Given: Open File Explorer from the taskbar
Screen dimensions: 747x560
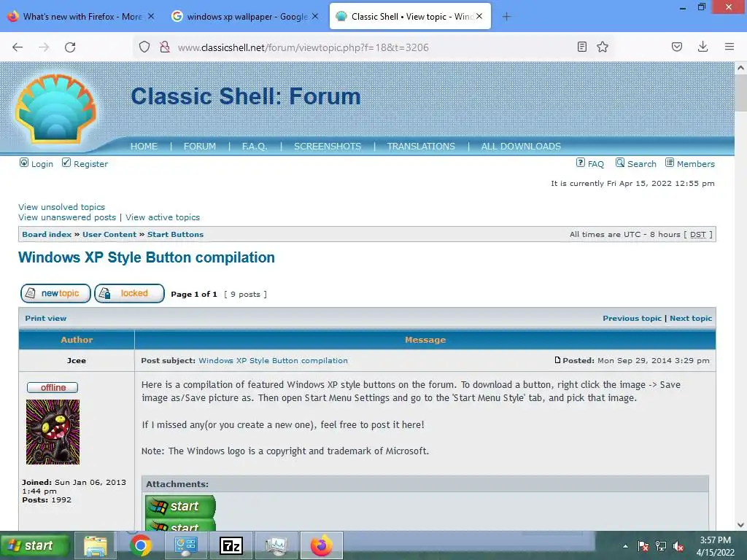Looking at the screenshot, I should coord(96,545).
